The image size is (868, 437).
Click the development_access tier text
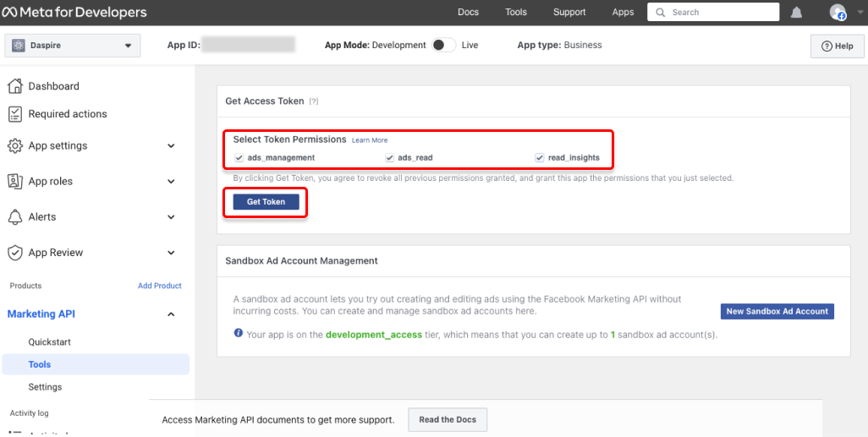point(374,335)
